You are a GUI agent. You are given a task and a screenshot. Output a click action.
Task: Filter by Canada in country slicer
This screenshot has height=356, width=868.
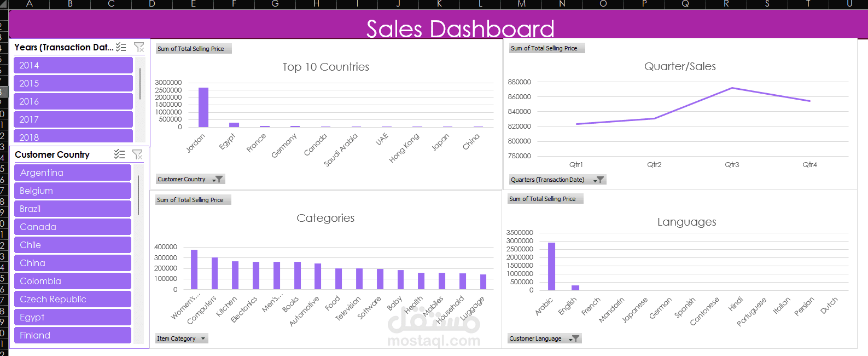[x=73, y=227]
